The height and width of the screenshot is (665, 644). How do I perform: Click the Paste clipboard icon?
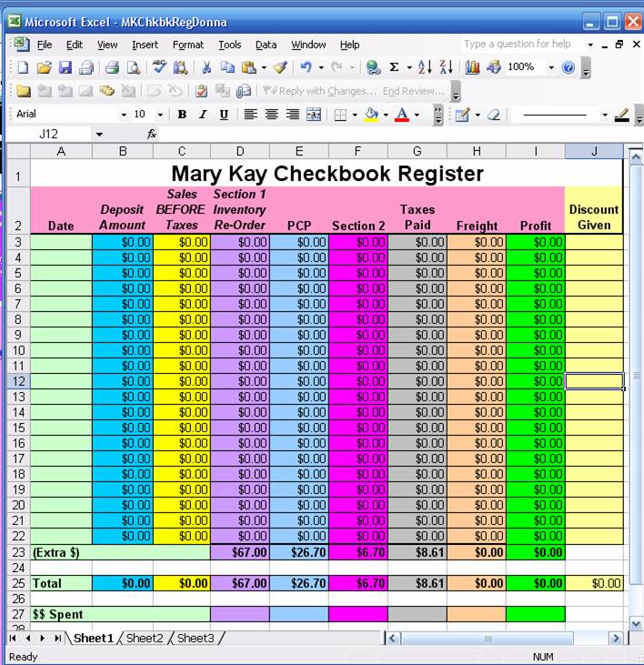(x=248, y=67)
